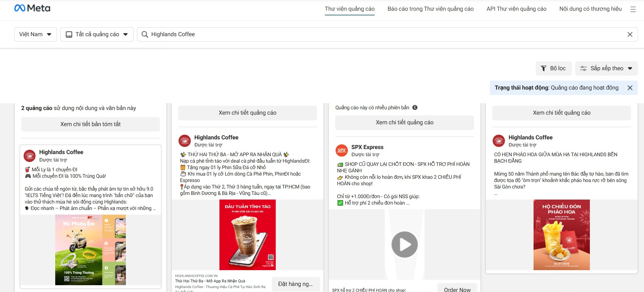
Task: Click inside the ad library search field
Action: 387,34
